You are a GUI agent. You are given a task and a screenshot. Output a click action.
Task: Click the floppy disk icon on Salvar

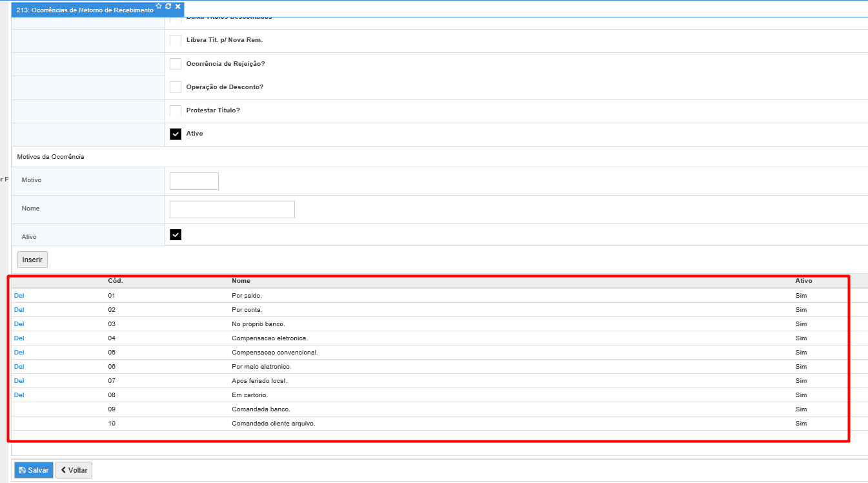pyautogui.click(x=22, y=470)
